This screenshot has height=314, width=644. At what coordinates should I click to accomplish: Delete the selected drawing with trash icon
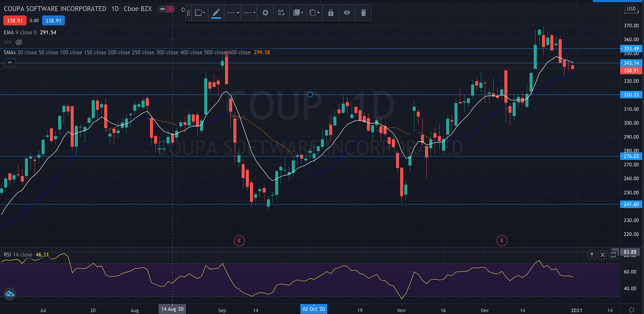(x=363, y=13)
